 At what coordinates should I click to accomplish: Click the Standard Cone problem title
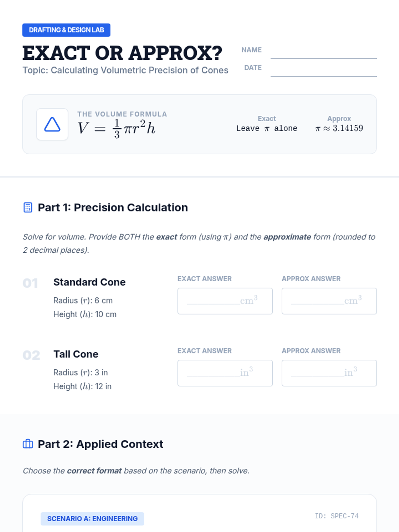coord(89,282)
